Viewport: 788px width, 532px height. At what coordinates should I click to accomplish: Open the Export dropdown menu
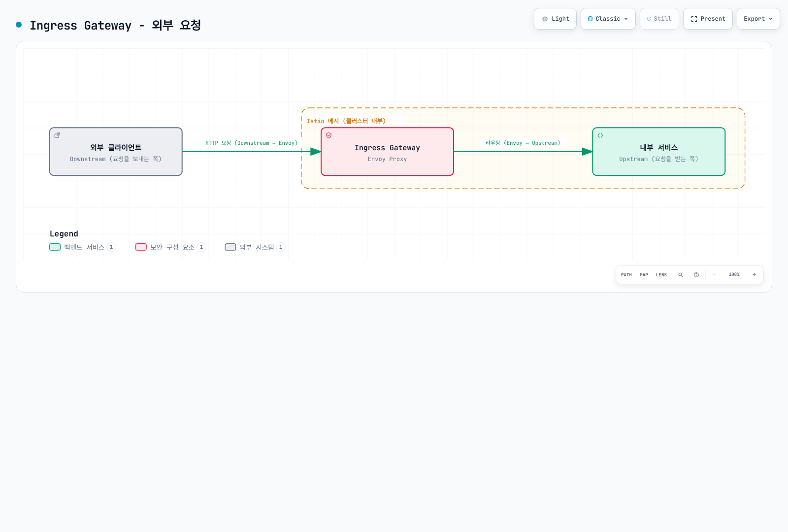pyautogui.click(x=758, y=19)
